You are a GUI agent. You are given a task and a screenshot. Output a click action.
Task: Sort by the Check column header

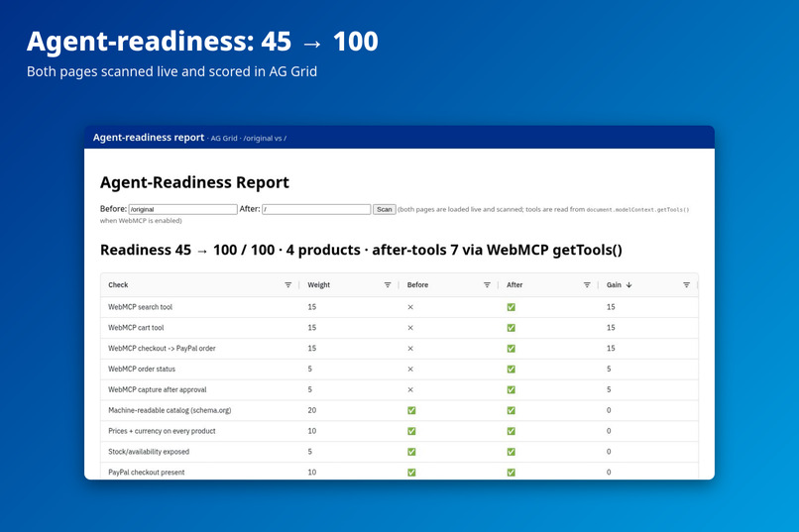[118, 285]
